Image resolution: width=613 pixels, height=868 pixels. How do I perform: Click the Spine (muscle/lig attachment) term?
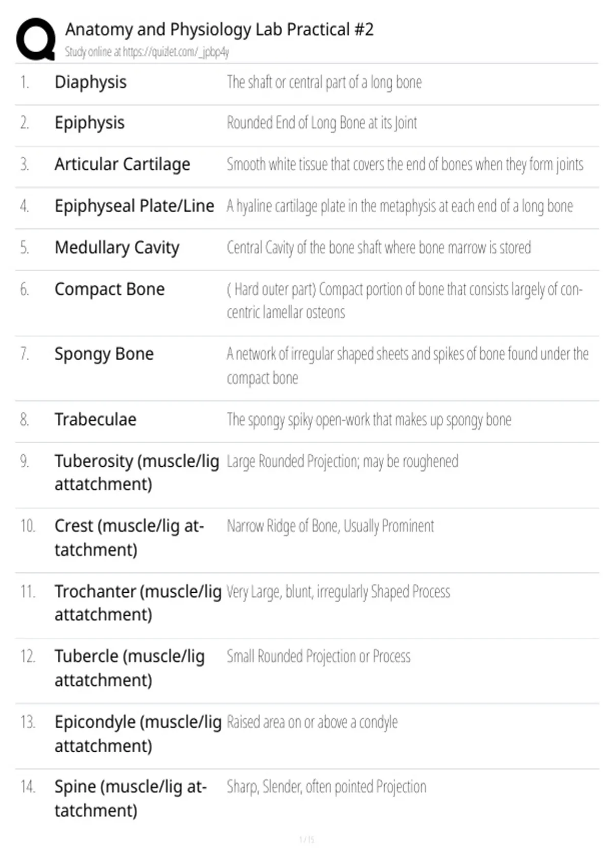pyautogui.click(x=130, y=798)
